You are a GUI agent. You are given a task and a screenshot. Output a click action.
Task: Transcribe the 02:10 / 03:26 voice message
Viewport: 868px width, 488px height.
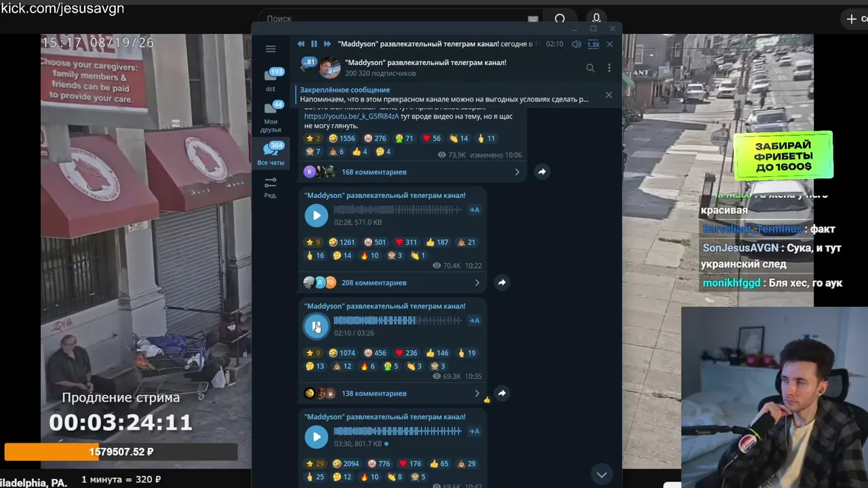475,321
